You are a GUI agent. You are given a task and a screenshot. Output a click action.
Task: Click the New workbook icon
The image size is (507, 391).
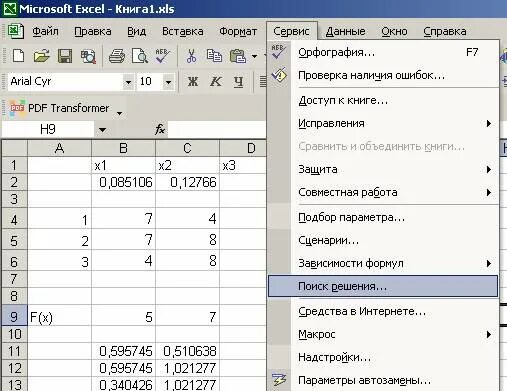pyautogui.click(x=18, y=55)
